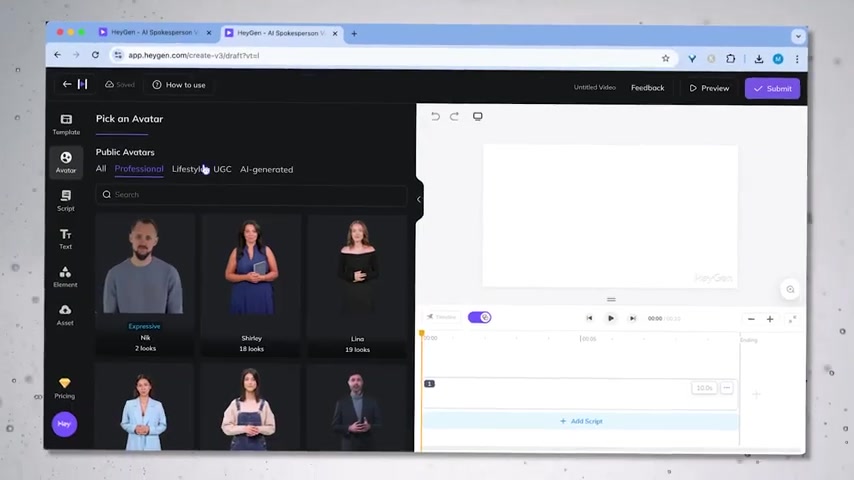Play the video in timeline

(611, 318)
